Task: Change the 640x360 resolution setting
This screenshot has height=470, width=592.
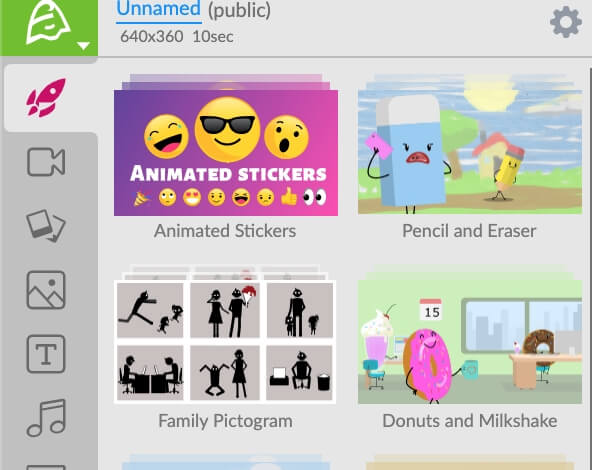Action: pyautogui.click(x=152, y=37)
